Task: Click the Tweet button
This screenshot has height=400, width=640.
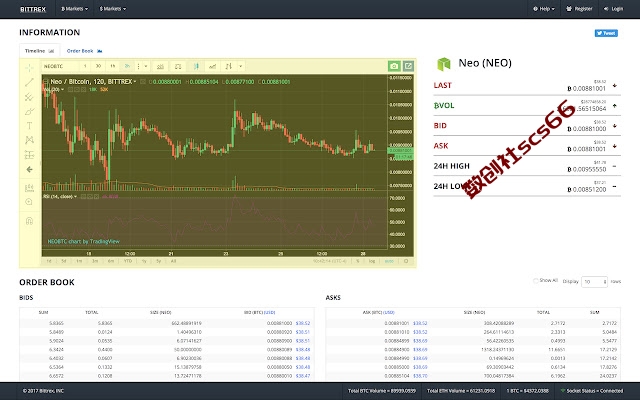Action: pyautogui.click(x=606, y=33)
